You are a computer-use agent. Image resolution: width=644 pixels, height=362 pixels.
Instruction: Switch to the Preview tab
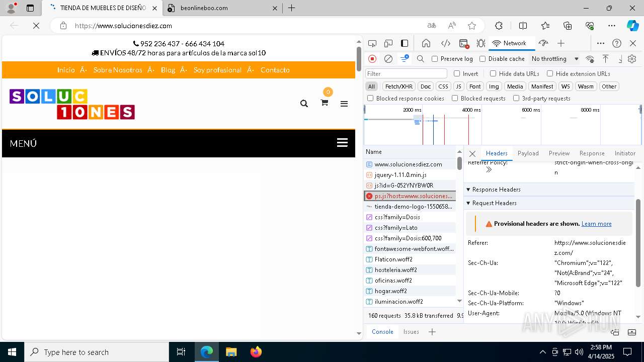click(x=559, y=153)
